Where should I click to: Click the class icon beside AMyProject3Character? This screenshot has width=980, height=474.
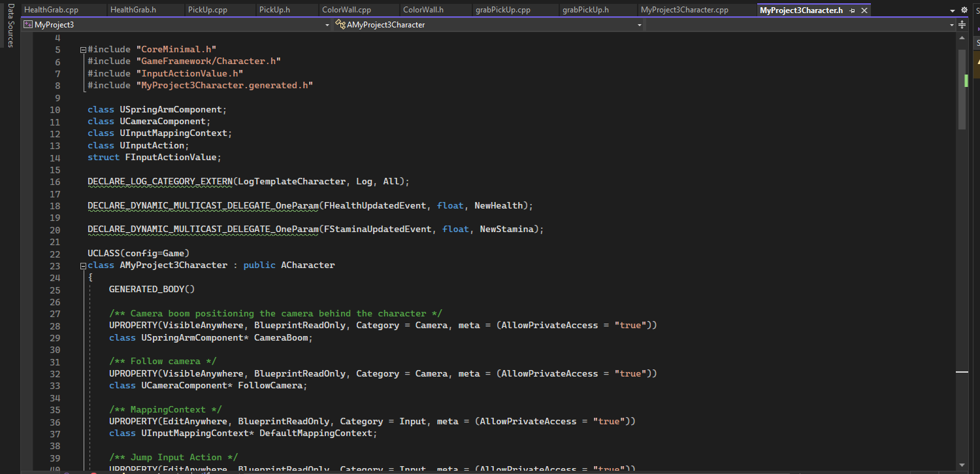(x=340, y=25)
